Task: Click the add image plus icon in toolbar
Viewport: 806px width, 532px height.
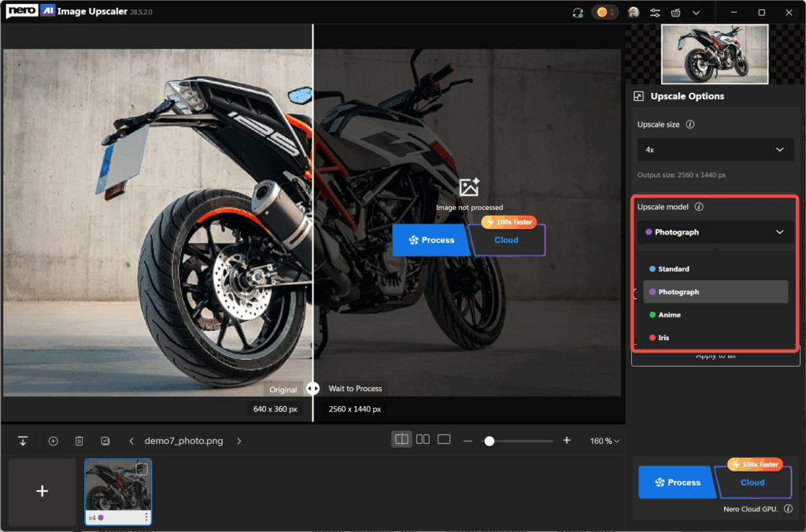Action: click(54, 441)
